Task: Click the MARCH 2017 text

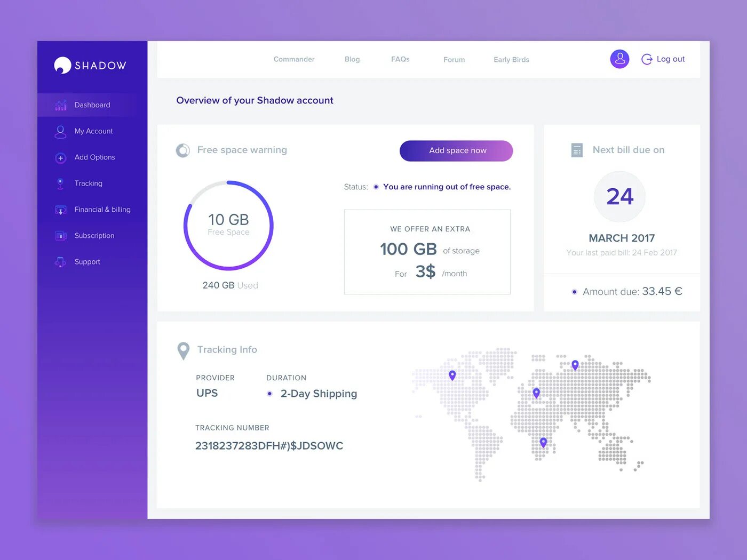Action: (622, 238)
